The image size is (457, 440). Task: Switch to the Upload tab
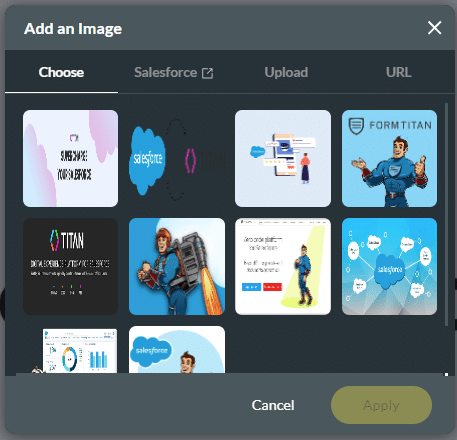click(286, 72)
